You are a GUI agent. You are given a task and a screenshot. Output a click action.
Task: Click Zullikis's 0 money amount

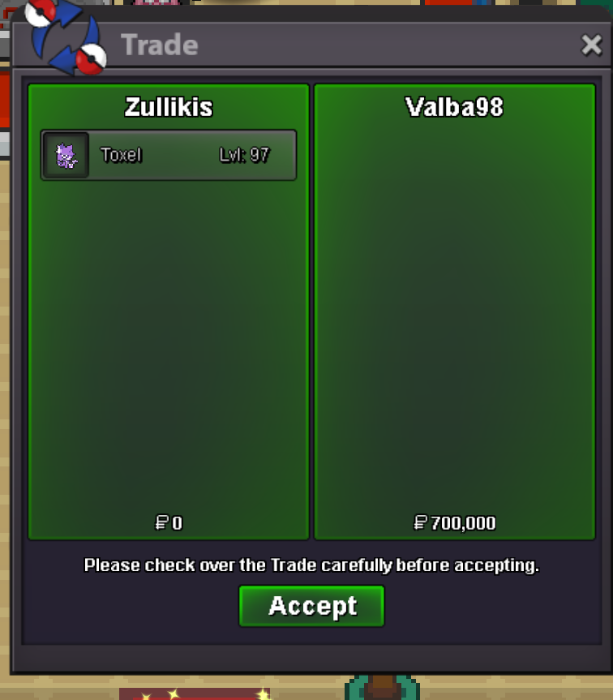point(177,522)
